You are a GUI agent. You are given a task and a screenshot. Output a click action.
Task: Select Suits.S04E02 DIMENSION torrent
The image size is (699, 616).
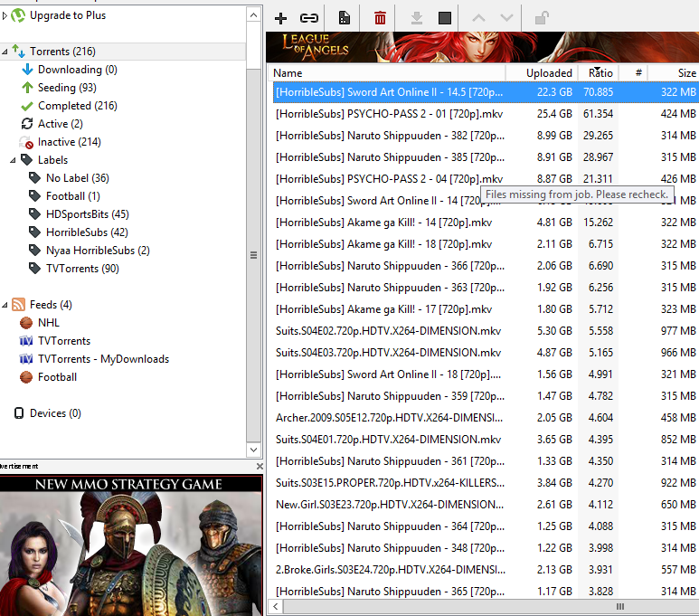[x=486, y=331]
